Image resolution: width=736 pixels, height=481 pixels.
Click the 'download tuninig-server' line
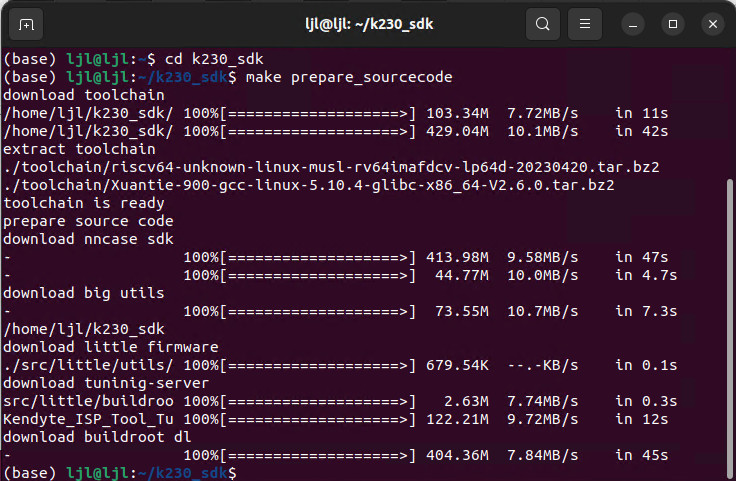pyautogui.click(x=106, y=383)
